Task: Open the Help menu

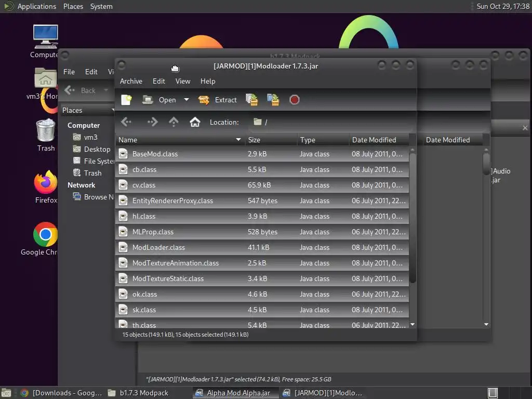Action: pyautogui.click(x=208, y=81)
